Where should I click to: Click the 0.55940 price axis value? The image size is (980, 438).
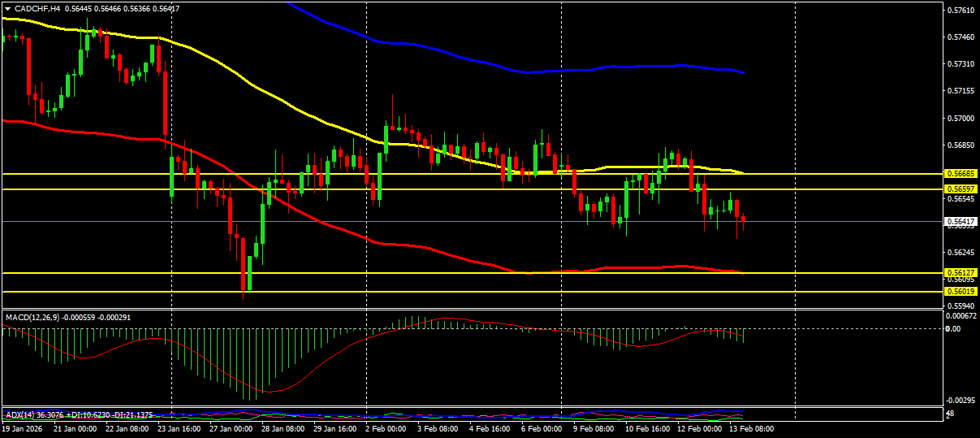(x=961, y=306)
